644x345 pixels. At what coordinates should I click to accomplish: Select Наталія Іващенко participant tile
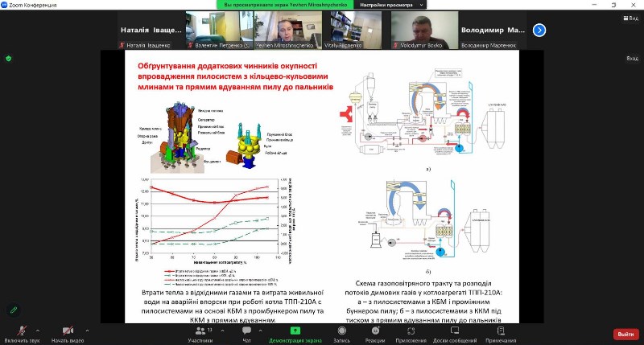(x=151, y=31)
